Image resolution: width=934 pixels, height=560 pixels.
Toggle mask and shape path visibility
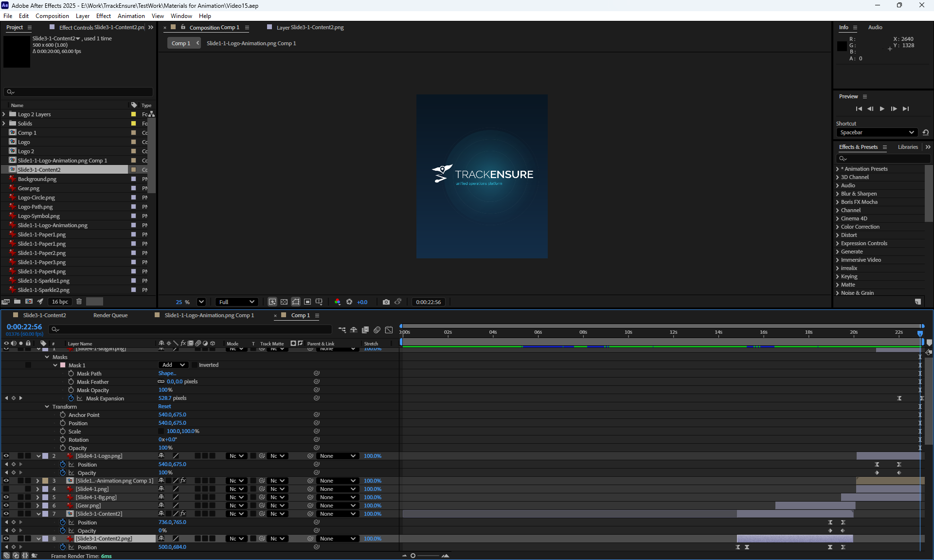point(296,302)
